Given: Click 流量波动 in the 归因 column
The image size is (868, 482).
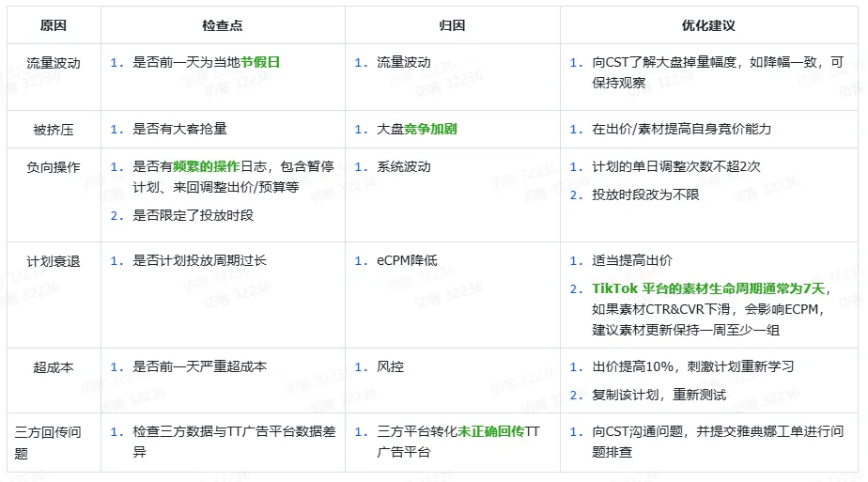Looking at the screenshot, I should click(x=404, y=63).
